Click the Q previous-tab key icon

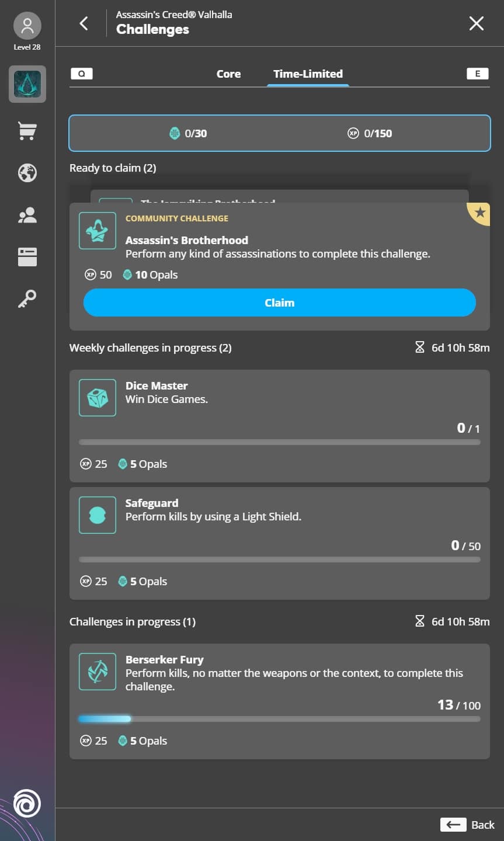click(82, 74)
